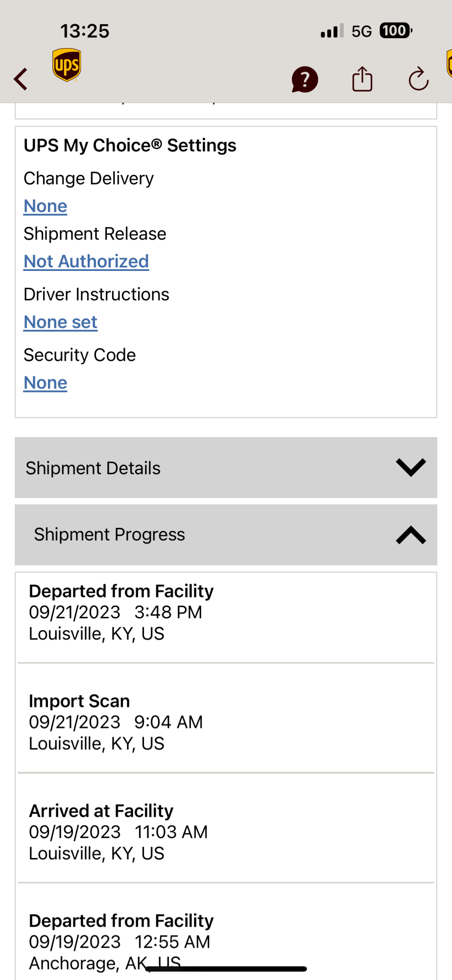
Task: Tap the share icon
Action: (362, 79)
